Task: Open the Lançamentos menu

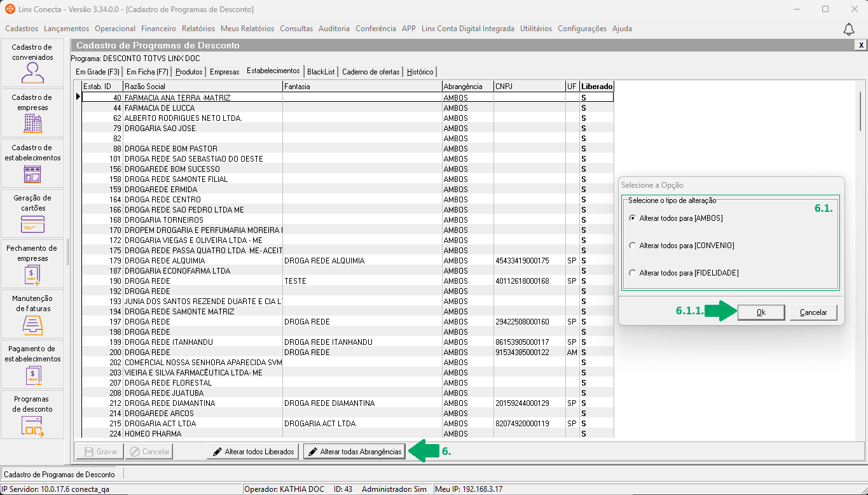Action: pos(67,29)
